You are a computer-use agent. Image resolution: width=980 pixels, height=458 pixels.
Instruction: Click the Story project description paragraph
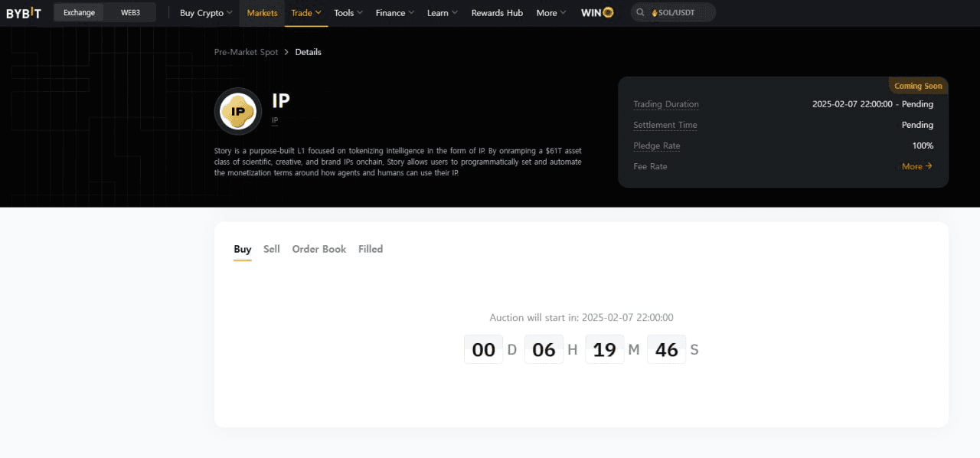398,162
